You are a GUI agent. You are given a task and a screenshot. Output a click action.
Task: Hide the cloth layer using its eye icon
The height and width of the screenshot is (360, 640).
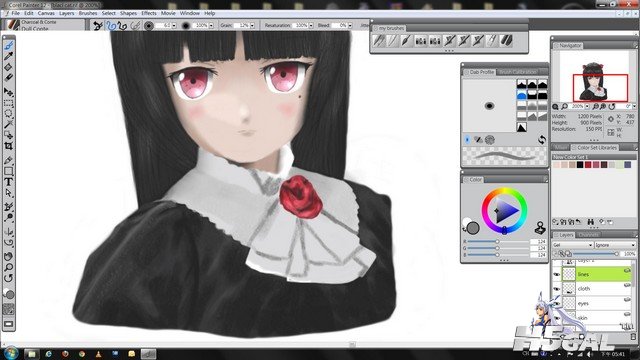click(x=556, y=289)
